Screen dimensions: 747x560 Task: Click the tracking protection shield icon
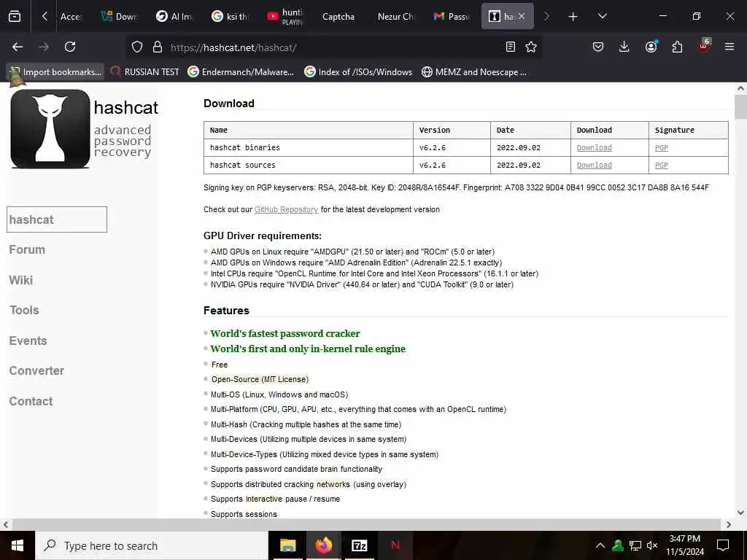click(x=137, y=47)
